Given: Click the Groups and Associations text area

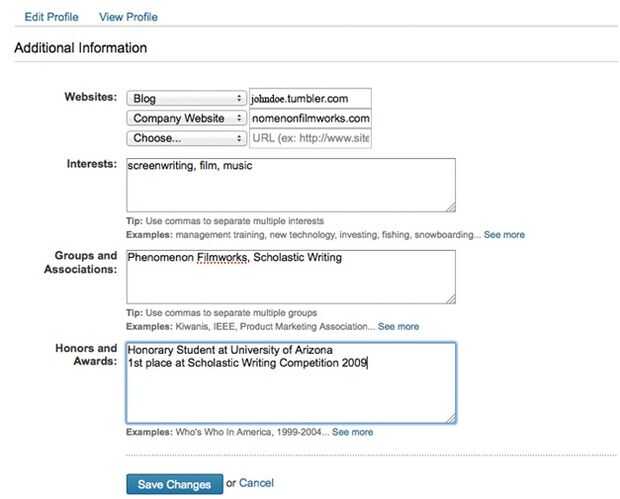Looking at the screenshot, I should tap(290, 276).
